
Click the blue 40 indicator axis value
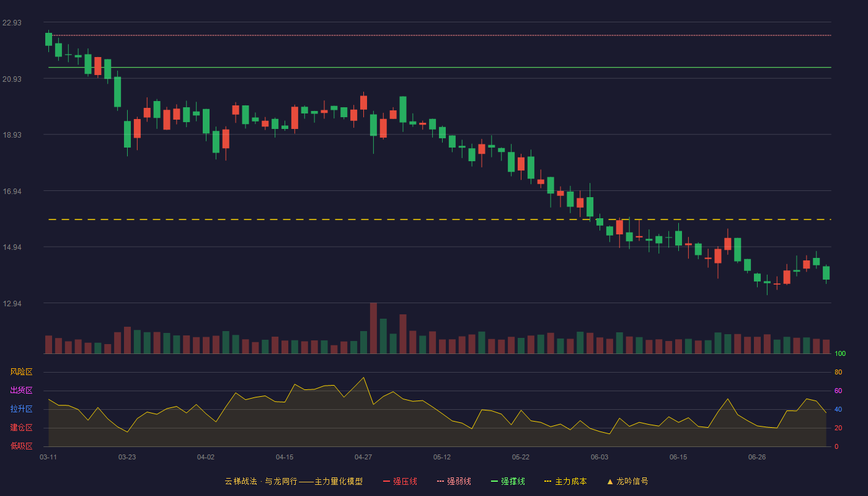click(x=838, y=409)
